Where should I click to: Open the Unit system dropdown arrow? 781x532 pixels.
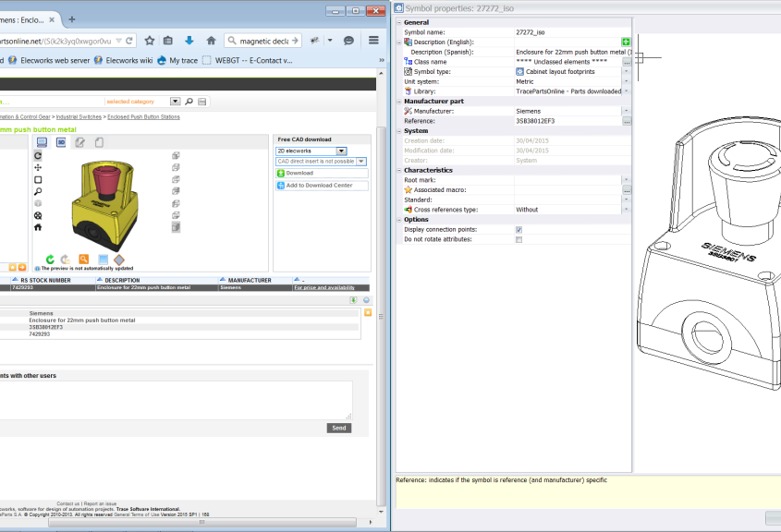(x=626, y=81)
